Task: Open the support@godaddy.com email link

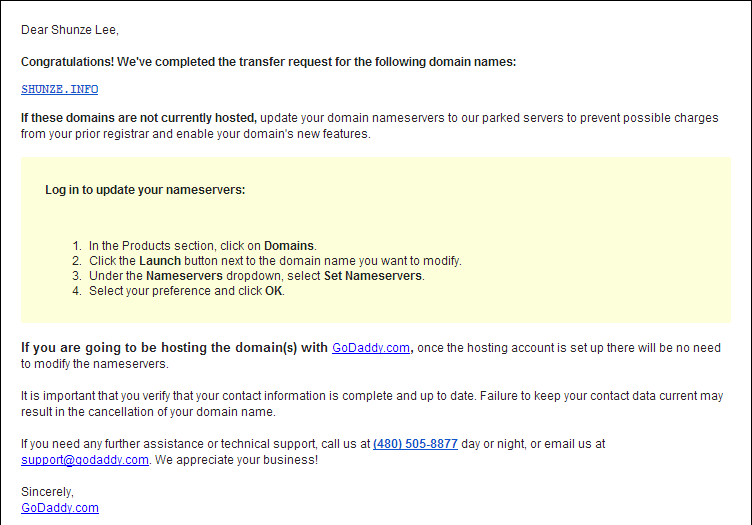Action: pyautogui.click(x=85, y=460)
